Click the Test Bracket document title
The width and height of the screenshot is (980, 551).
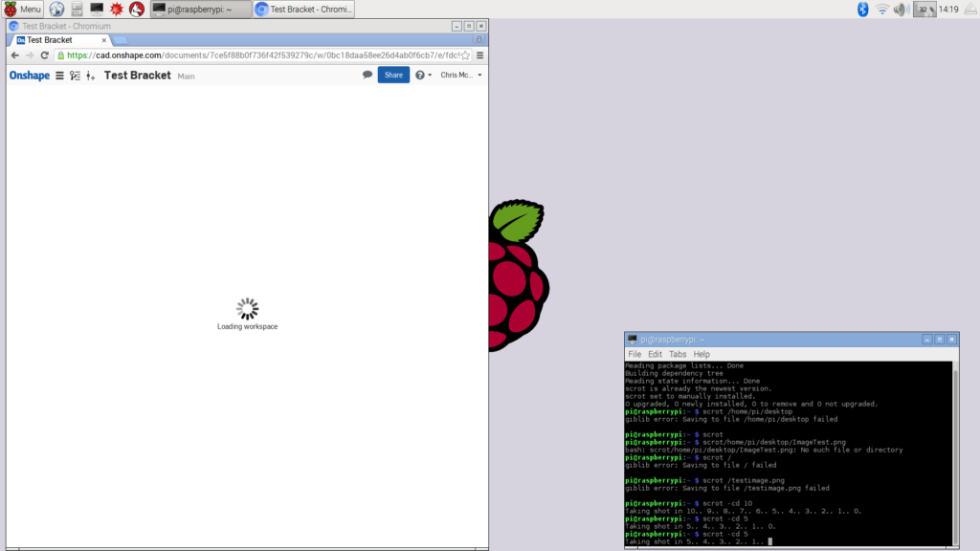click(138, 75)
